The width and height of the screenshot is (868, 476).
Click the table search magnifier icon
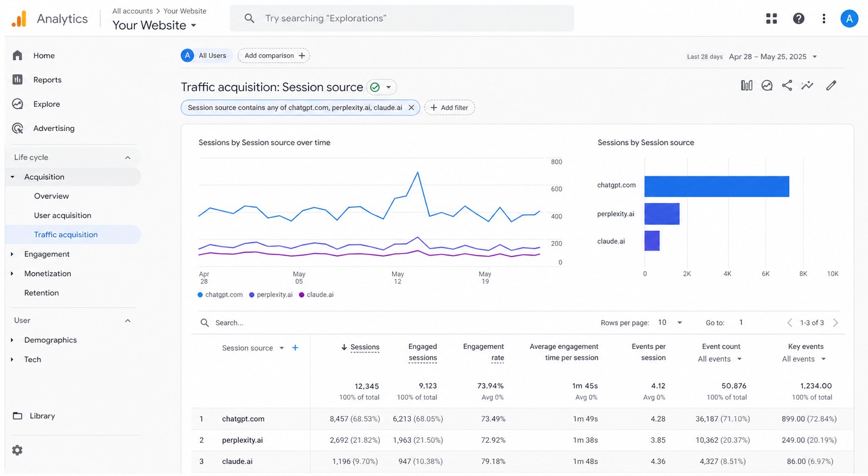205,323
